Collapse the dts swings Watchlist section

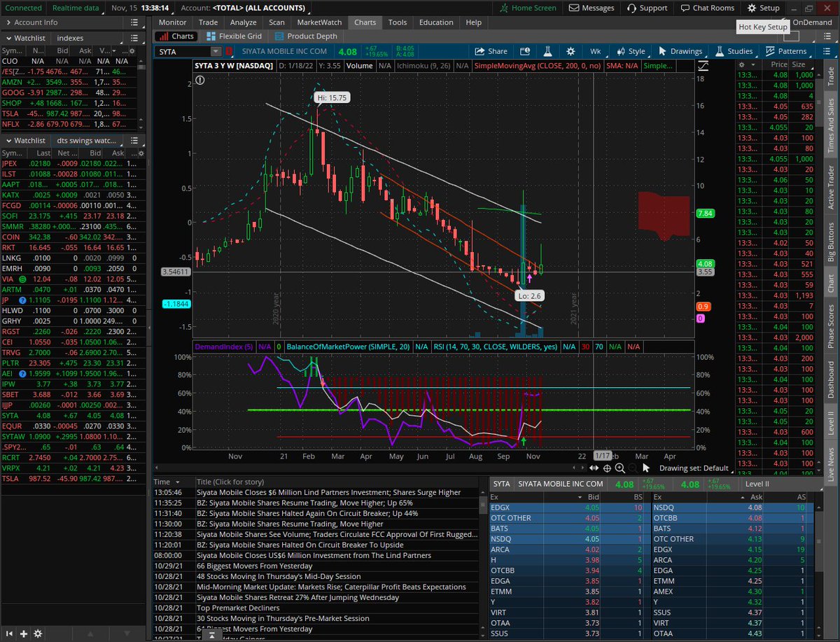8,140
